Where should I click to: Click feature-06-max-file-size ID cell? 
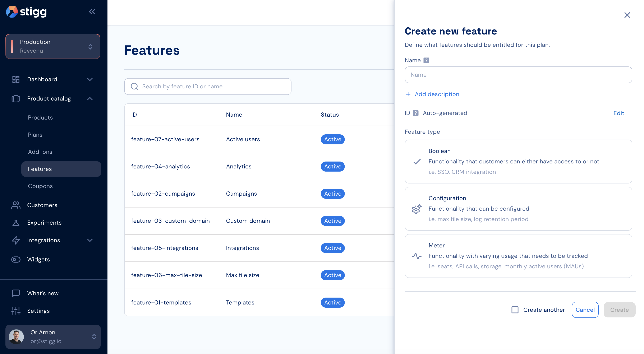click(x=166, y=275)
